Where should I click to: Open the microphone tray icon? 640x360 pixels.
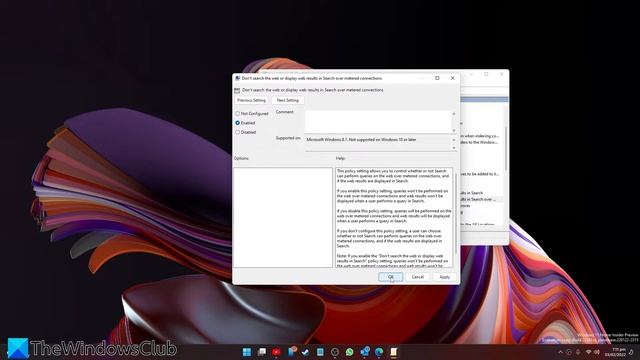[x=578, y=352]
